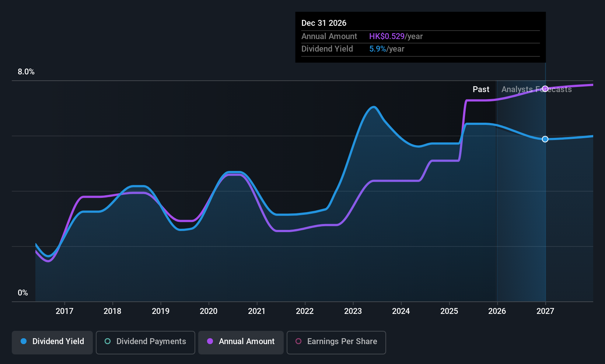The image size is (605, 364).
Task: Toggle Earnings Per Share series on
Action: (x=336, y=342)
